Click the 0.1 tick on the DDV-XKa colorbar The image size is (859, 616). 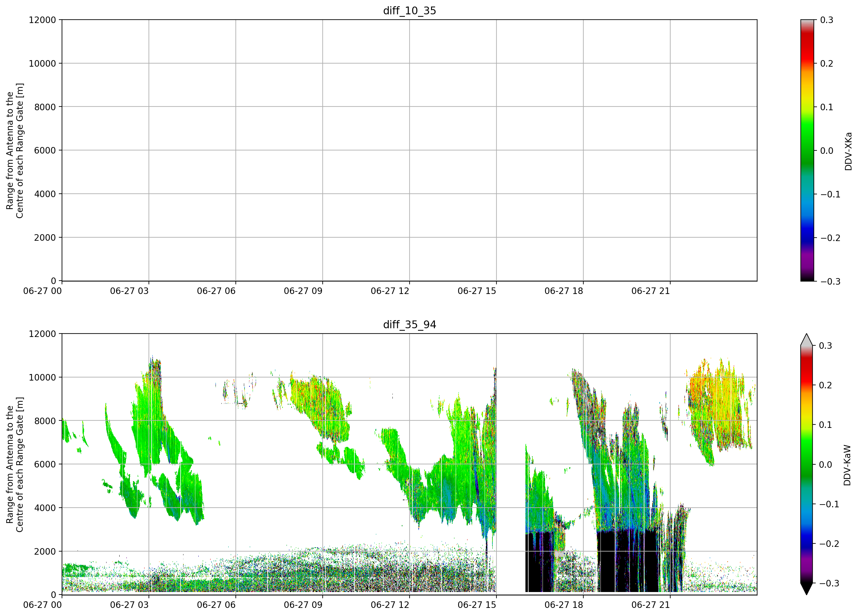pos(827,107)
